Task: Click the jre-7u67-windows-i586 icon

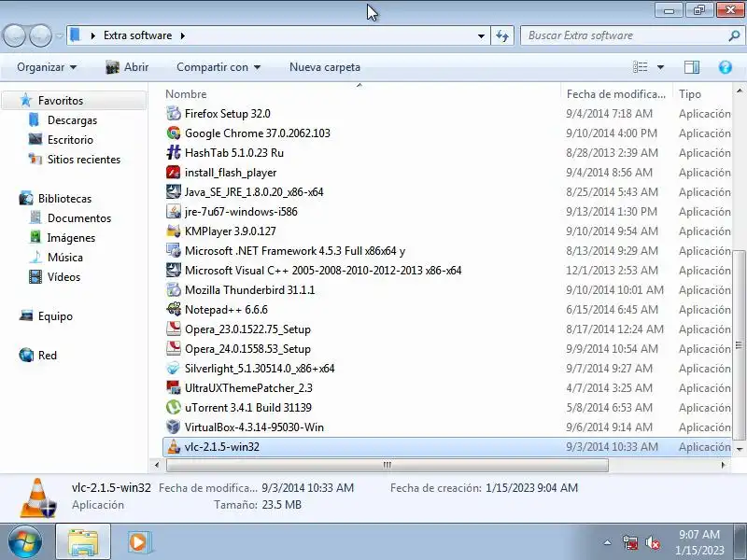Action: coord(174,211)
